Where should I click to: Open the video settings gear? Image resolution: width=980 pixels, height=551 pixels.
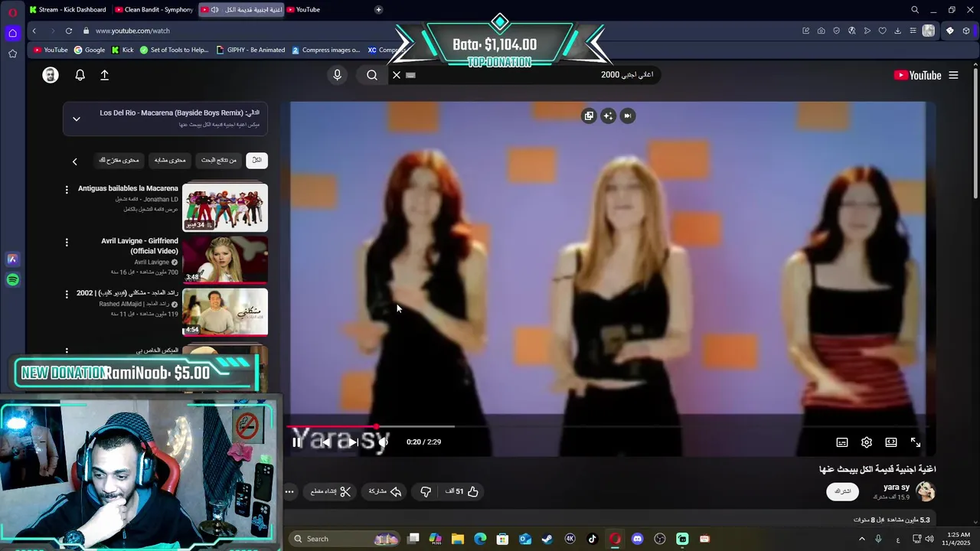click(x=867, y=442)
